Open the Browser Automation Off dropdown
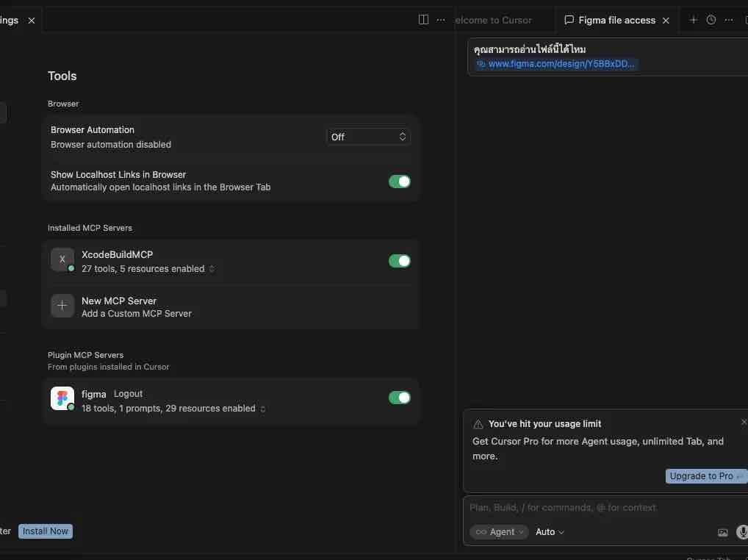Viewport: 748px width, 560px height. coord(368,137)
